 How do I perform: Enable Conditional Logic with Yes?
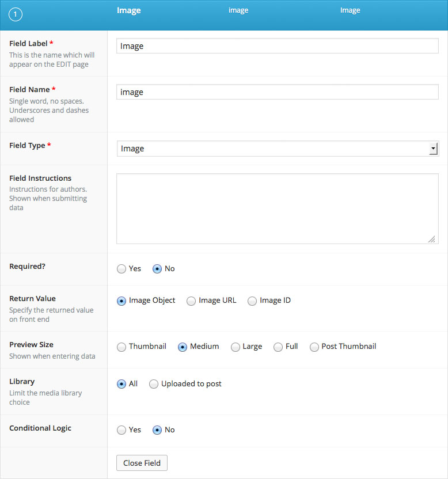pyautogui.click(x=122, y=430)
